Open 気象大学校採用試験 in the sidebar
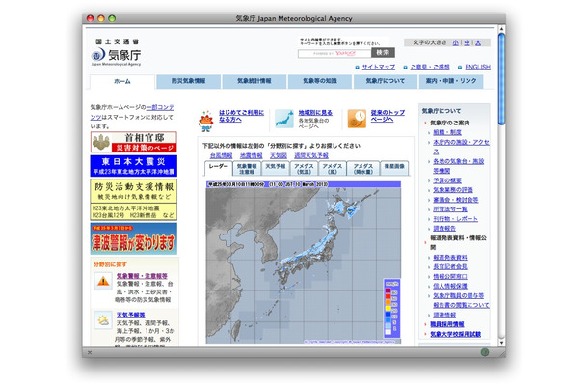This screenshot has width=588, height=386. pos(455,334)
